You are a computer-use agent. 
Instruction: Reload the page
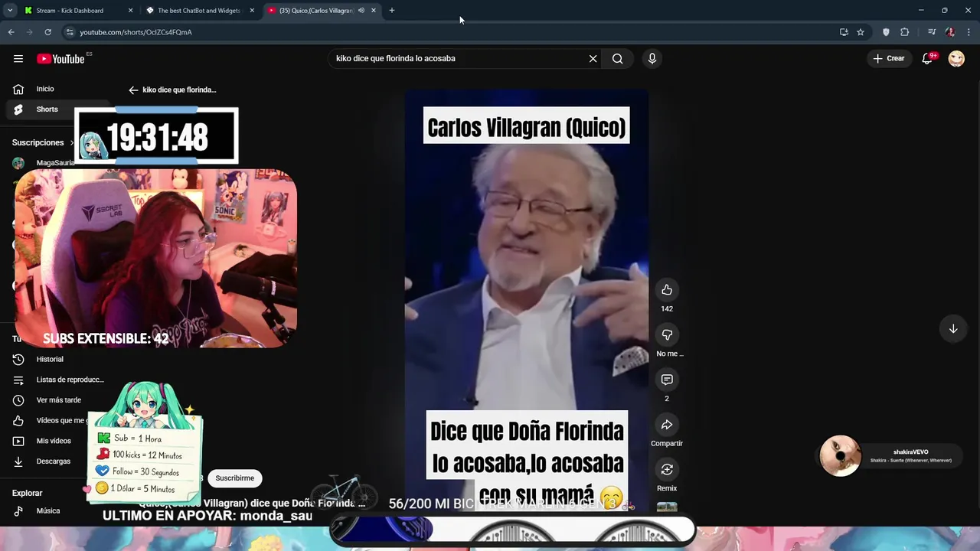tap(47, 32)
